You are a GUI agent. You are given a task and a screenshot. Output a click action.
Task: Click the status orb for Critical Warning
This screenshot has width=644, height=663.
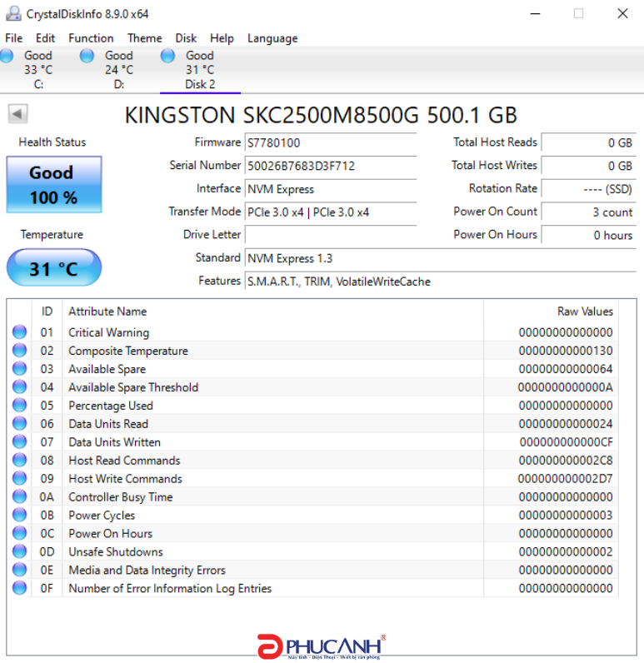[19, 332]
